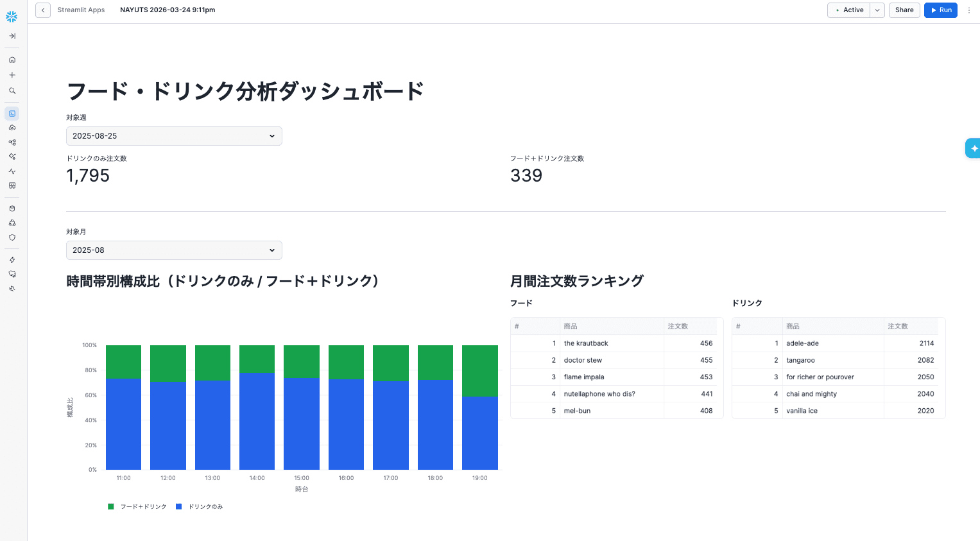Open the Search icon in the sidebar
Screen dimensions: 980x541
[12, 90]
